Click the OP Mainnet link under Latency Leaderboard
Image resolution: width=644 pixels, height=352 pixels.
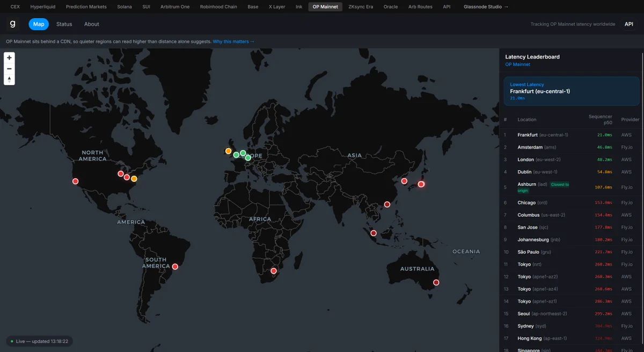point(517,64)
